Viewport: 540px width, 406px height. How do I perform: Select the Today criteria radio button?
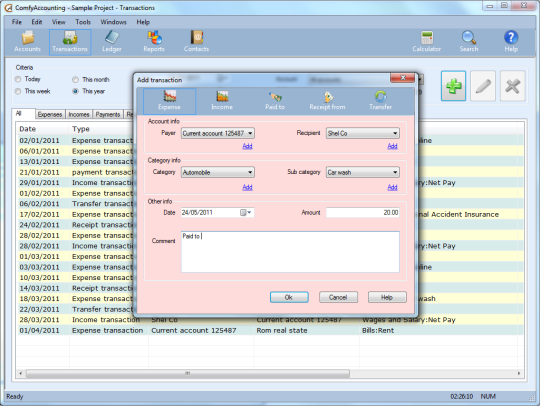[x=18, y=79]
